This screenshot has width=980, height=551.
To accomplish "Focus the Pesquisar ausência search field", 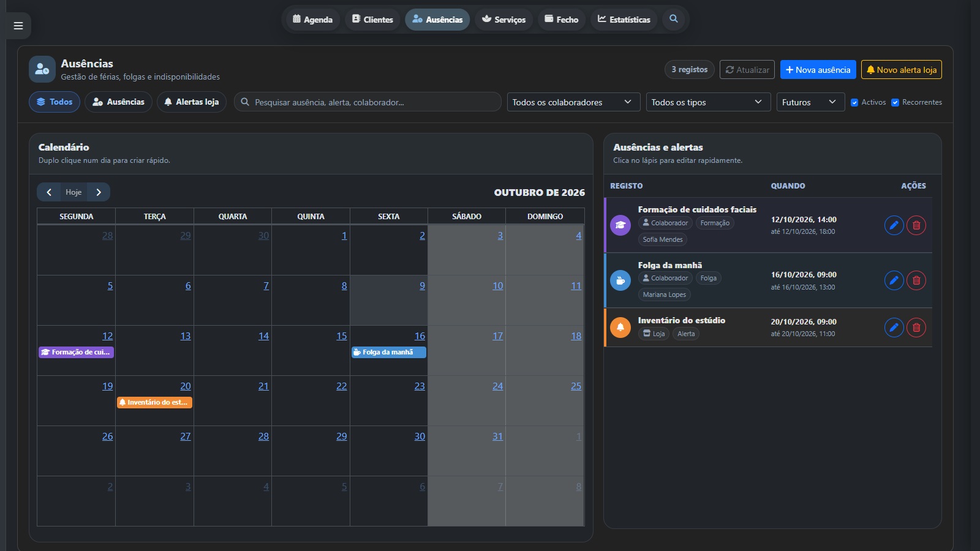I will [367, 102].
